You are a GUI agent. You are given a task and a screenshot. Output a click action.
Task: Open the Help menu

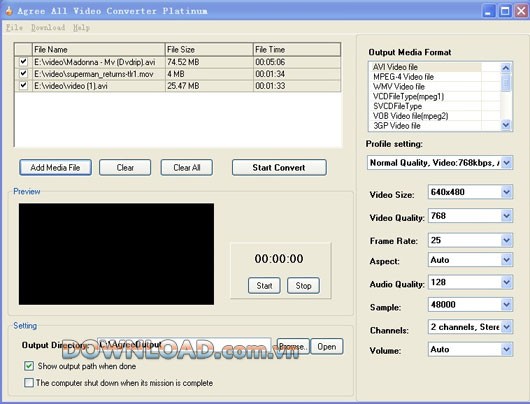pyautogui.click(x=81, y=28)
